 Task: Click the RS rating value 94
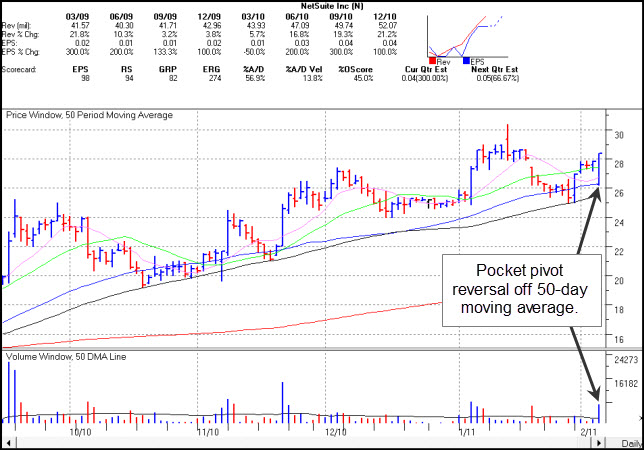129,78
